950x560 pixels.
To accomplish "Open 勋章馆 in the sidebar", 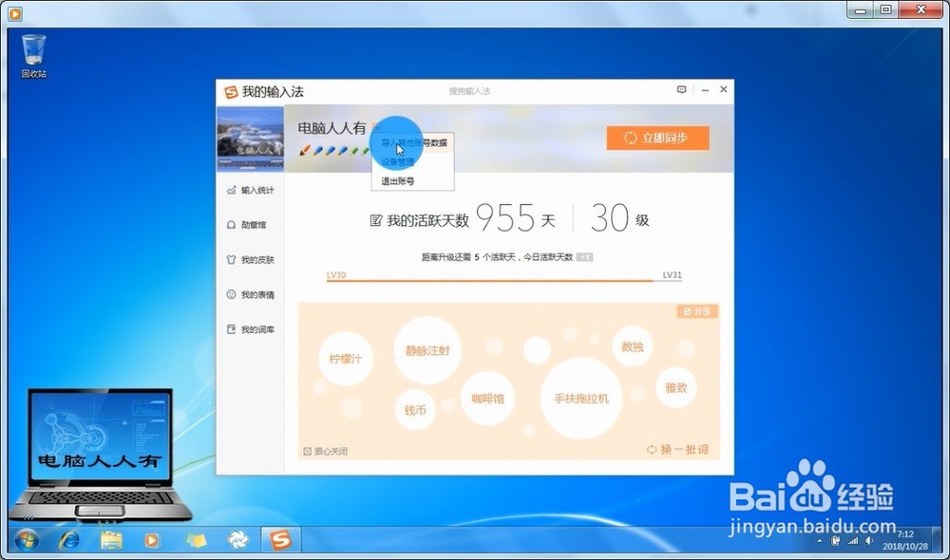I will (x=247, y=225).
